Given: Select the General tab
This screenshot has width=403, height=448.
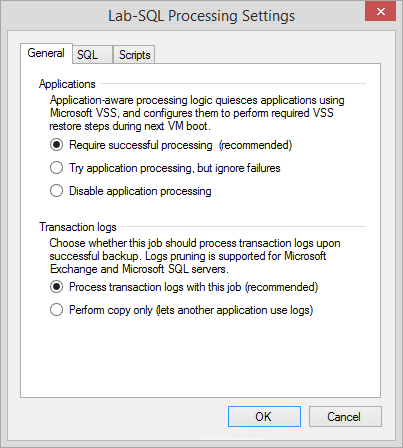Looking at the screenshot, I should coord(46,53).
